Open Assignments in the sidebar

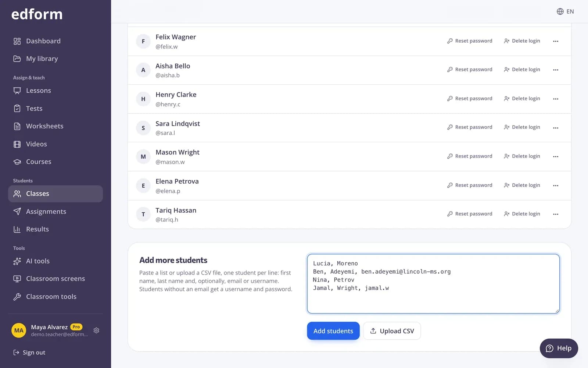(x=55, y=212)
